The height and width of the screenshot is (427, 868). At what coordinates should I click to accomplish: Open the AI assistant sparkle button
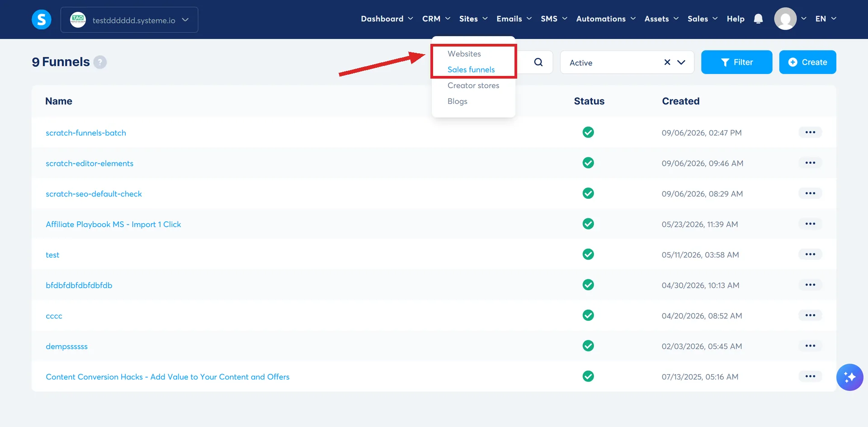pos(849,377)
